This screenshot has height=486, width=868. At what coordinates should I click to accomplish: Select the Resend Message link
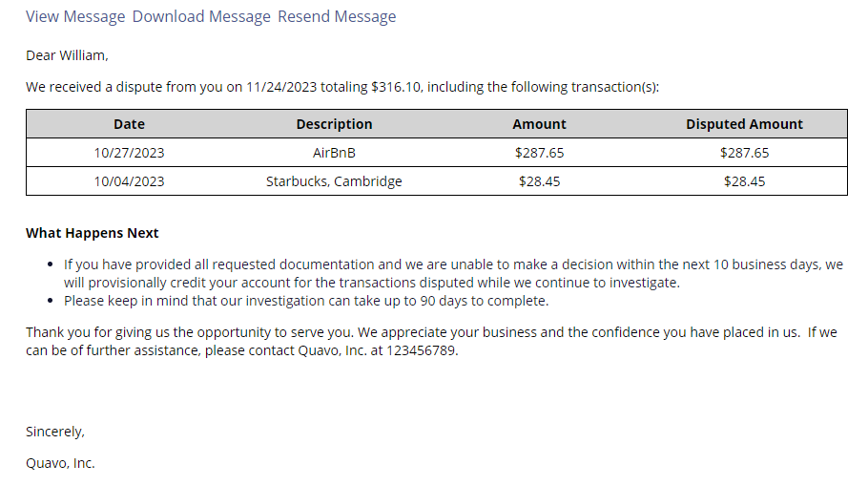click(x=337, y=16)
